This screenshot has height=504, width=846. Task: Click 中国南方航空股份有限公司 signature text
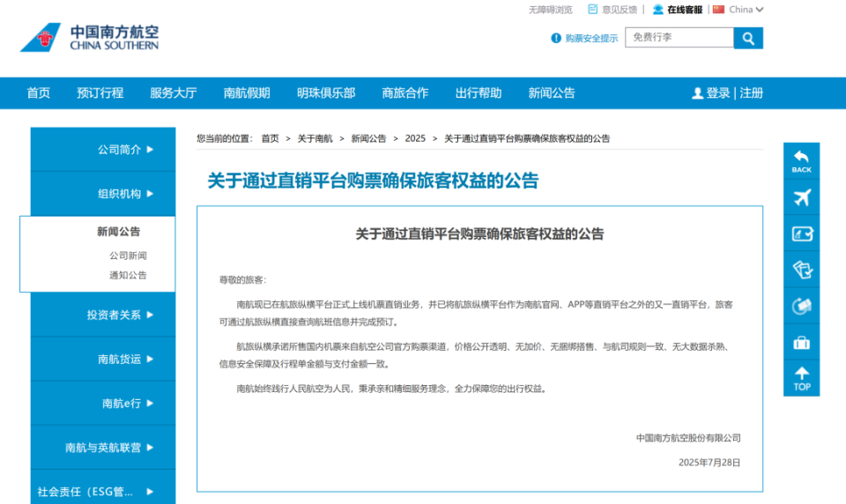pyautogui.click(x=688, y=438)
